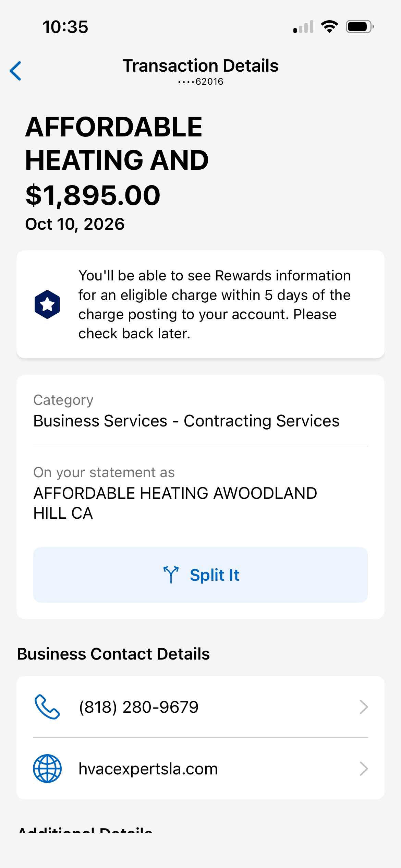Visit hvacexpertsla.com link
This screenshot has height=868, width=401.
click(148, 769)
